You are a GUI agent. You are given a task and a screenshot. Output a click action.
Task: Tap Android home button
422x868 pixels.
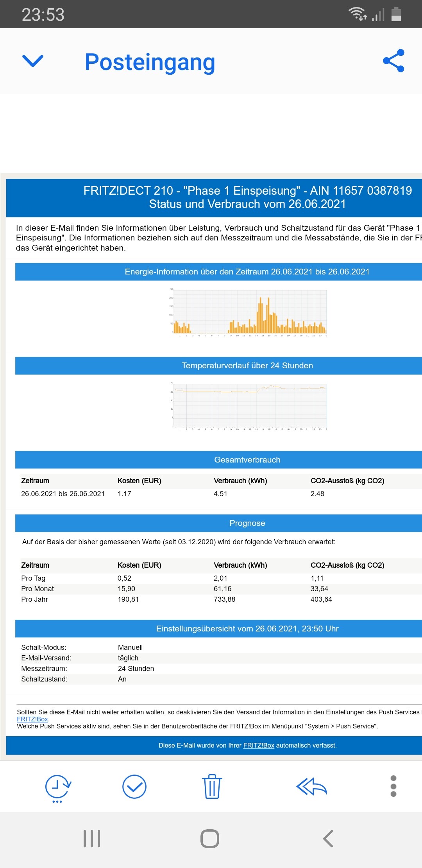[210, 839]
